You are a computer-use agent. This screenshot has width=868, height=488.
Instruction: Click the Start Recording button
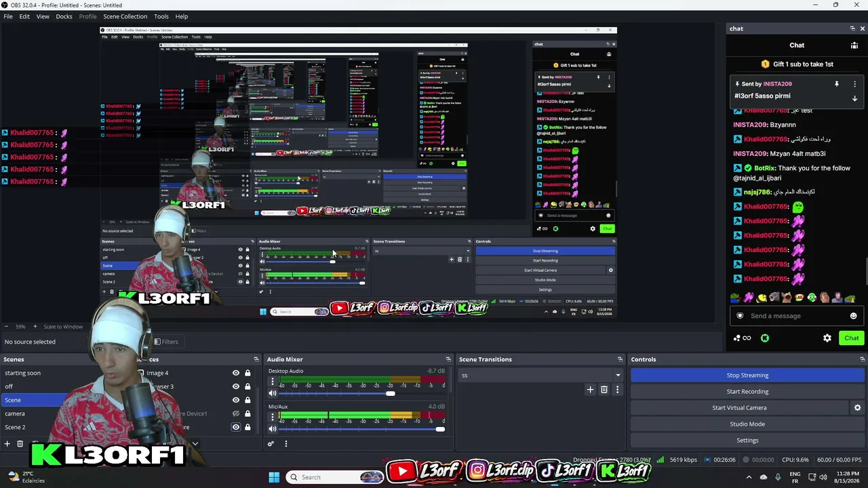[x=747, y=392]
